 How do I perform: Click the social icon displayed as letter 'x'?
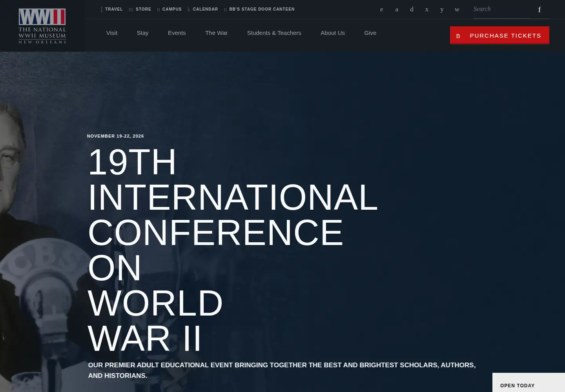point(427,9)
